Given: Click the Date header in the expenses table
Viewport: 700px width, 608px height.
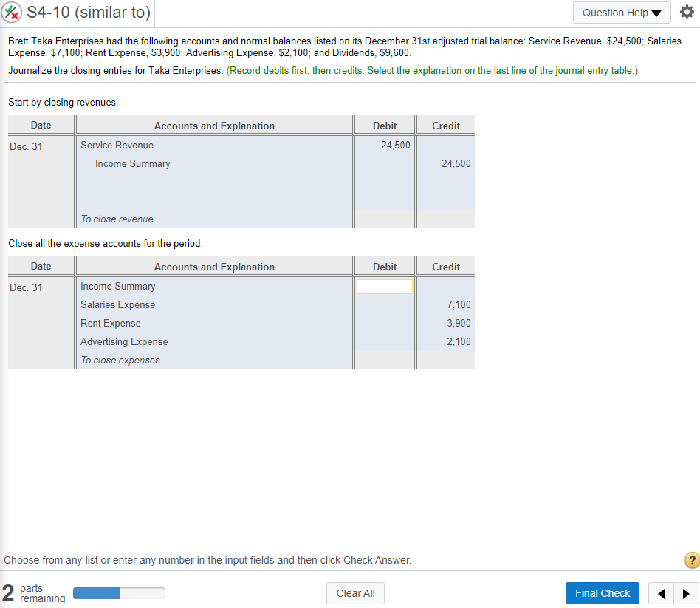Looking at the screenshot, I should tap(41, 266).
